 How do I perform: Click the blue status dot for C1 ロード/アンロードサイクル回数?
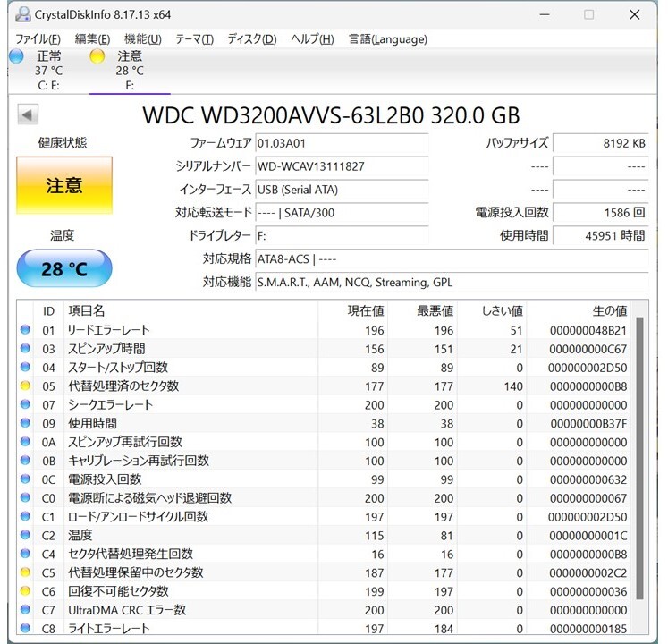[25, 516]
